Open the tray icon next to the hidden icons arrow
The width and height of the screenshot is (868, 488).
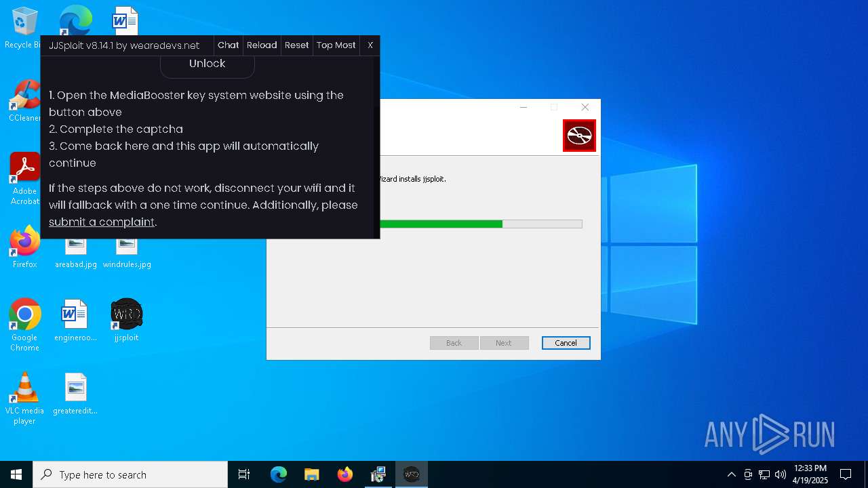748,474
